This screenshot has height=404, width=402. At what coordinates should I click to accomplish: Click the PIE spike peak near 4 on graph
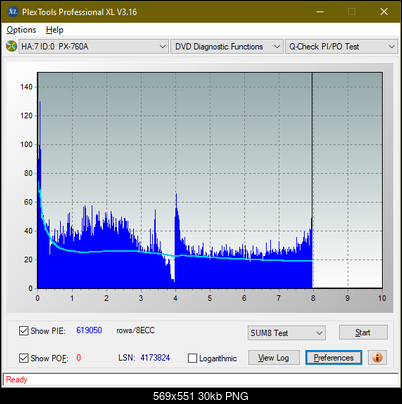pyautogui.click(x=176, y=195)
